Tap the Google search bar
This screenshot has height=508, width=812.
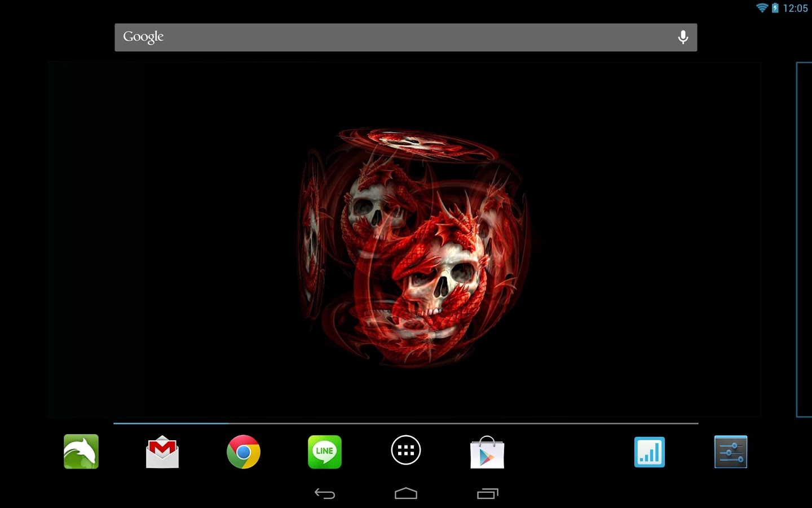coord(406,37)
